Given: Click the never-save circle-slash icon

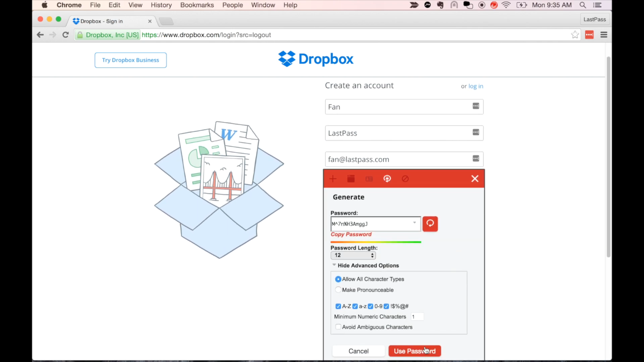Looking at the screenshot, I should tap(405, 179).
